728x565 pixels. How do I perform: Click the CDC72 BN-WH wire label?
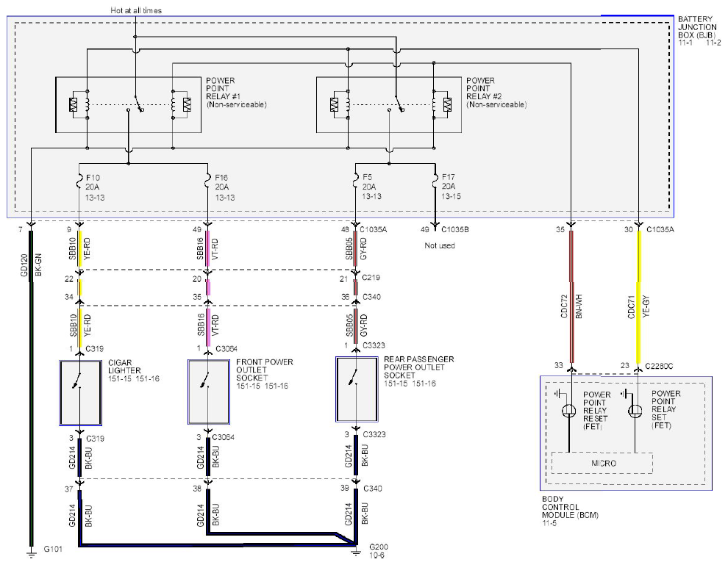[x=571, y=306]
